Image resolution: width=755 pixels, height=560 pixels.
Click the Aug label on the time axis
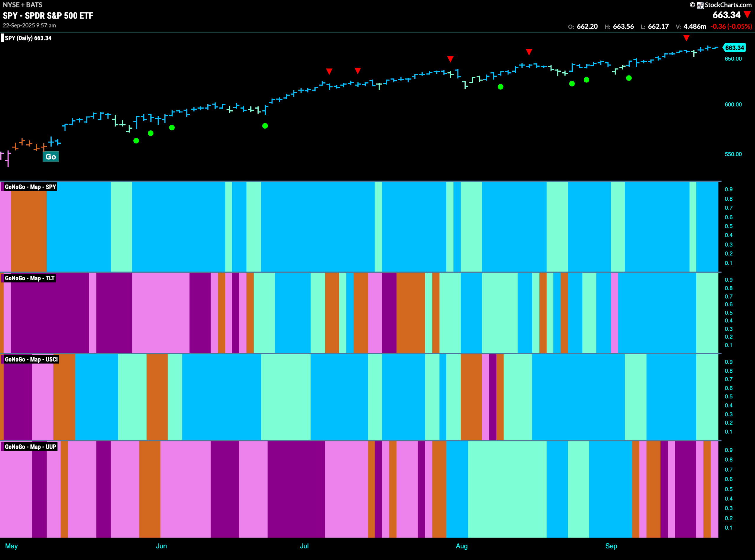coord(462,546)
